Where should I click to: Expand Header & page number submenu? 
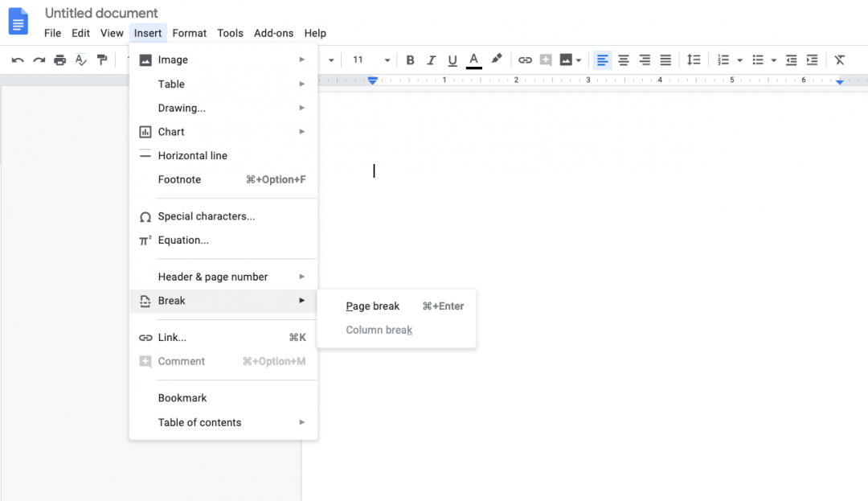(223, 277)
